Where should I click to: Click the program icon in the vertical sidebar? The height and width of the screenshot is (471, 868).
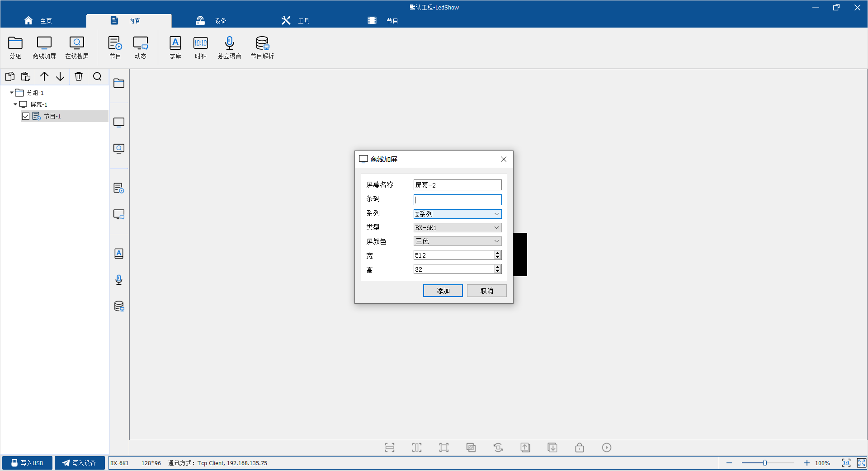(119, 188)
